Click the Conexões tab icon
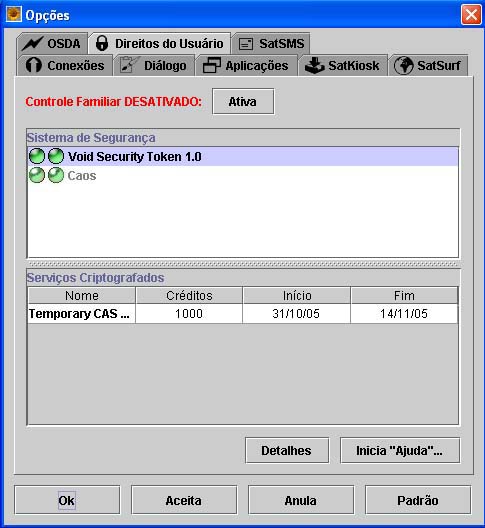 click(x=34, y=65)
